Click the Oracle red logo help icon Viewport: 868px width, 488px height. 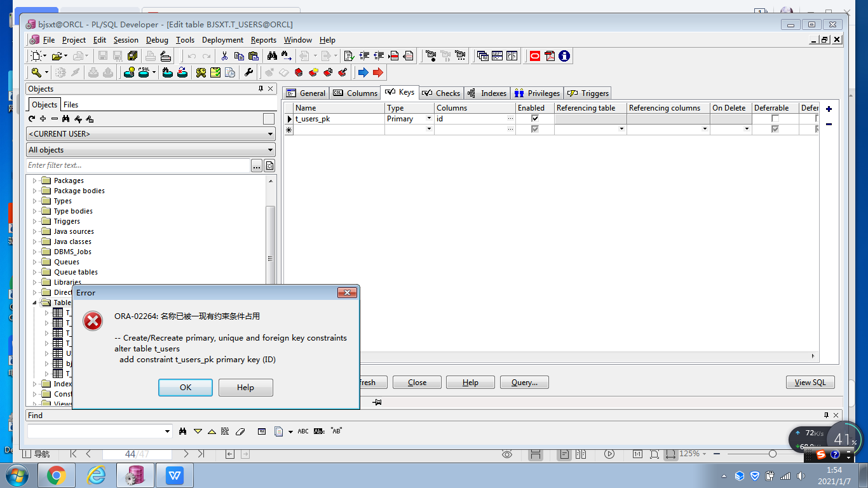535,56
